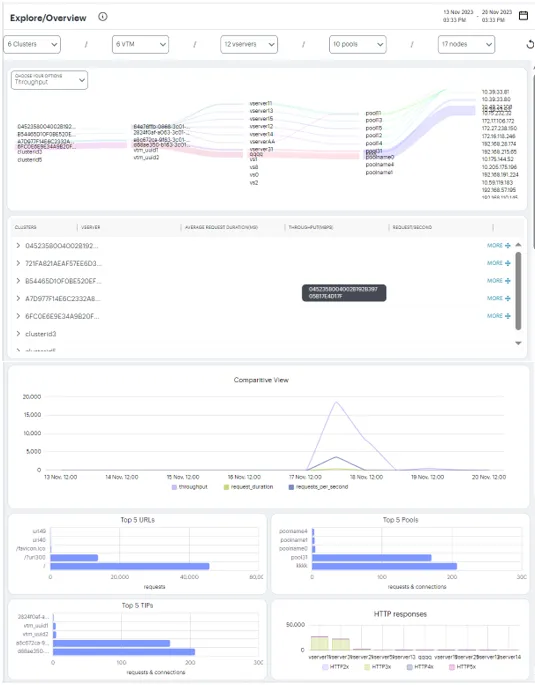This screenshot has height=685, width=535.
Task: Click the 10.39.33.81 node label
Action: (x=495, y=92)
